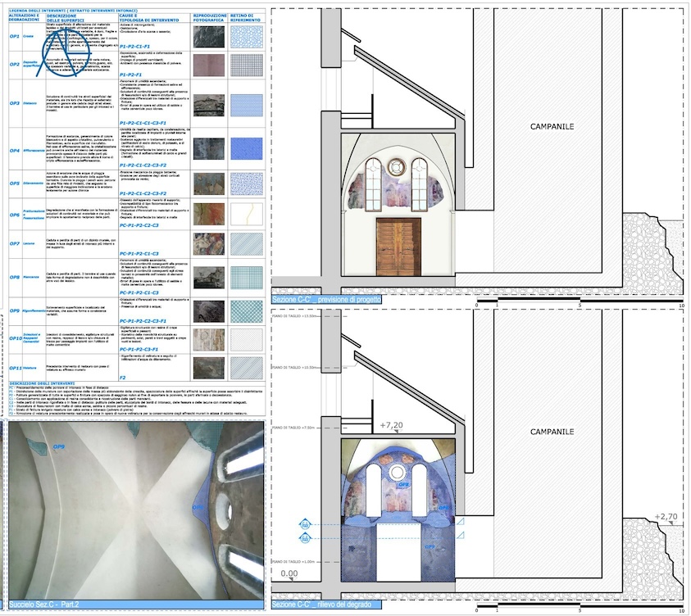Screen dimensions: 691x616
Task: Click the 'DESCRIZIONE DEGLI INTERVENTI' heading
Action: tap(43, 383)
